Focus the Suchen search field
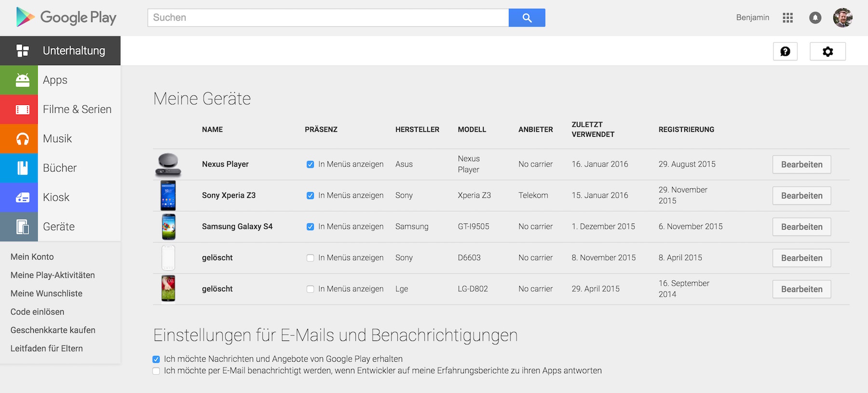This screenshot has height=393, width=868. (328, 18)
